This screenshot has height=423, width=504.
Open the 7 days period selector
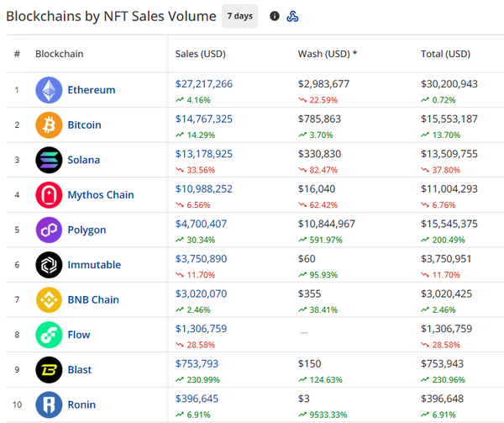[x=239, y=16]
